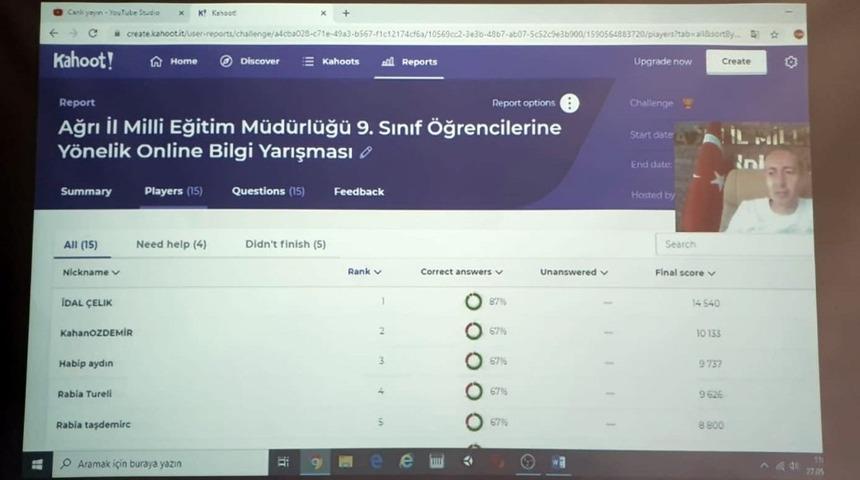The height and width of the screenshot is (480, 860).
Task: Sort by Nickname column
Action: point(90,272)
